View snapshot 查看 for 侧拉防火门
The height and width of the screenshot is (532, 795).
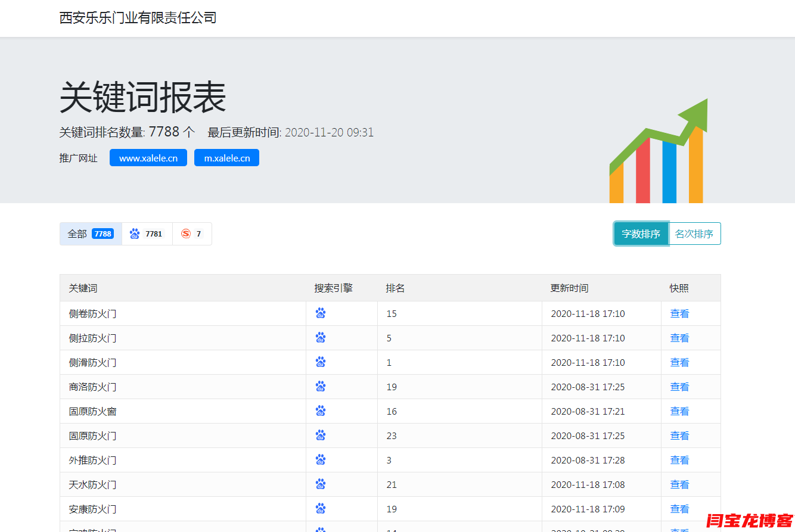click(679, 338)
